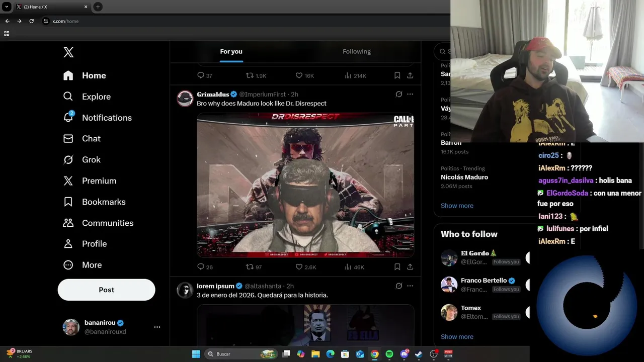The height and width of the screenshot is (362, 644).
Task: Like the Grimaldus post with 2.6K likes
Action: pos(305,267)
